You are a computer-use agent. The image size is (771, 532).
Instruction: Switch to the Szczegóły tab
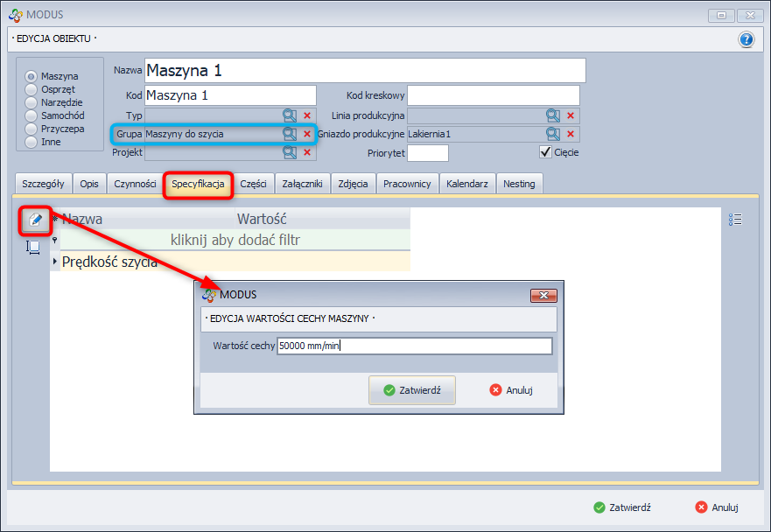(43, 184)
